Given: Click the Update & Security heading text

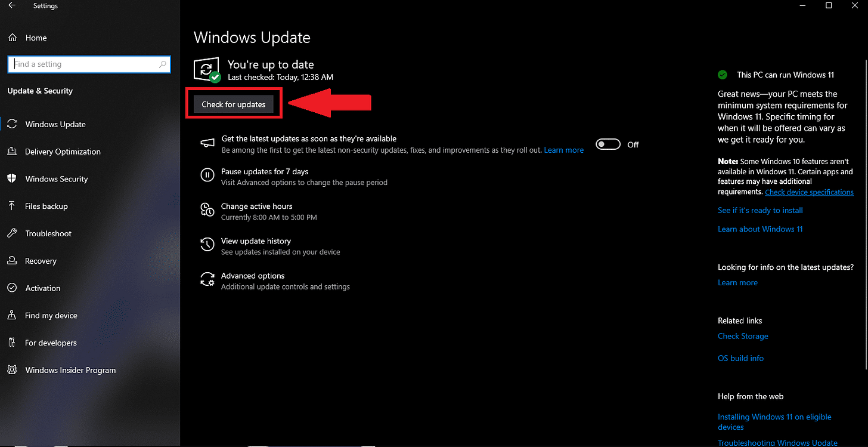Looking at the screenshot, I should pos(40,91).
